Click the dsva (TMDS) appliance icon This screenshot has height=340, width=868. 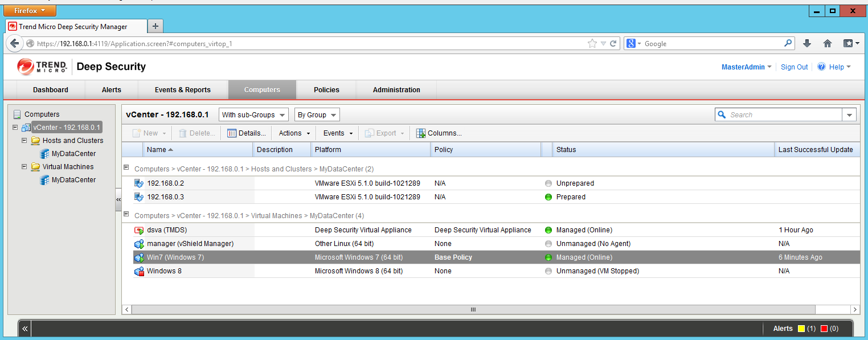[x=139, y=230]
